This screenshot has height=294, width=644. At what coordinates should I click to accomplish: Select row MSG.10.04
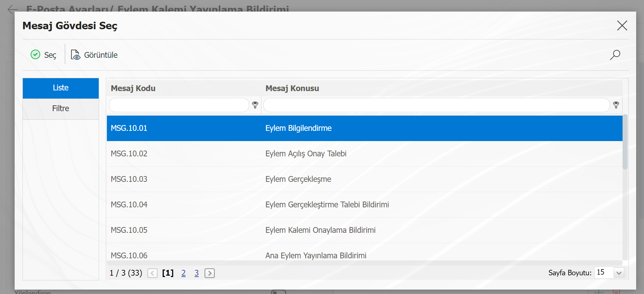[x=365, y=205]
